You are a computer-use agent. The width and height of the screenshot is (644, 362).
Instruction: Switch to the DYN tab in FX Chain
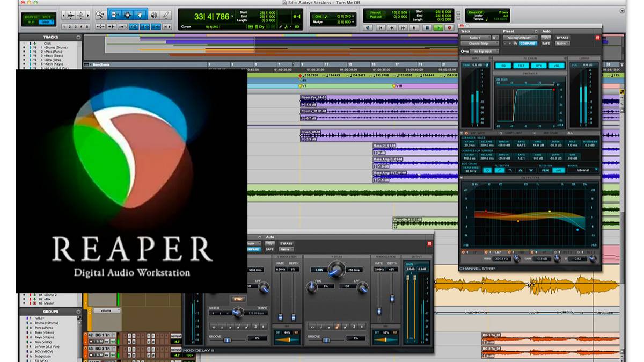(x=538, y=66)
